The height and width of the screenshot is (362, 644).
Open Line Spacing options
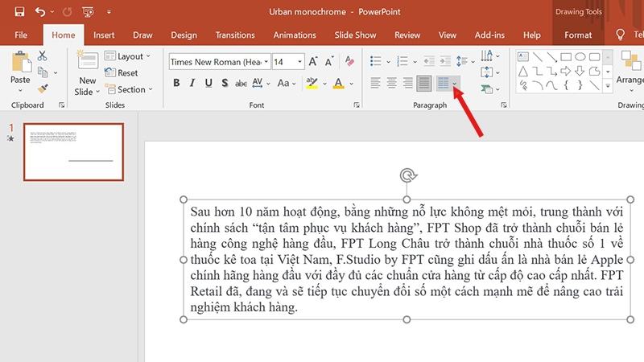tap(465, 61)
